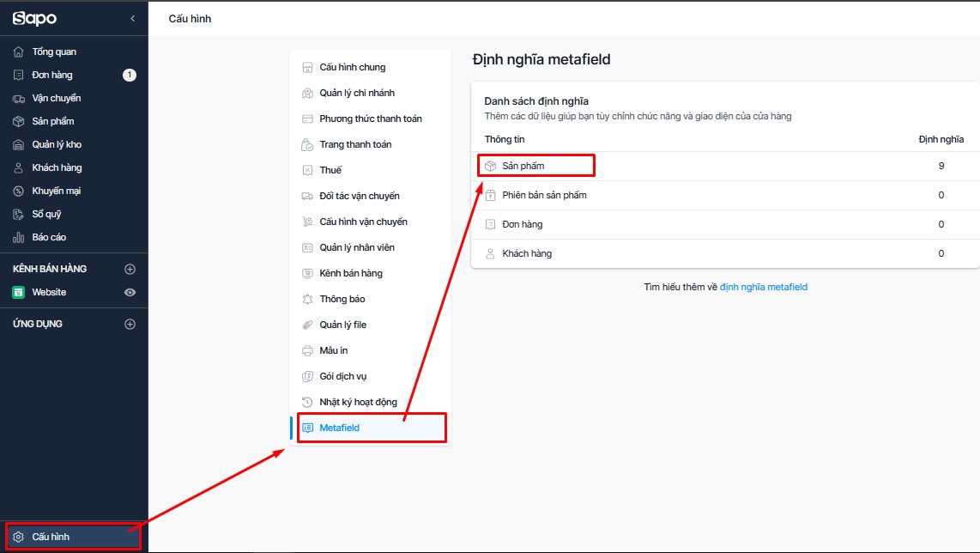Image resolution: width=980 pixels, height=553 pixels.
Task: Collapse the sidebar with chevron arrow
Action: 132,19
